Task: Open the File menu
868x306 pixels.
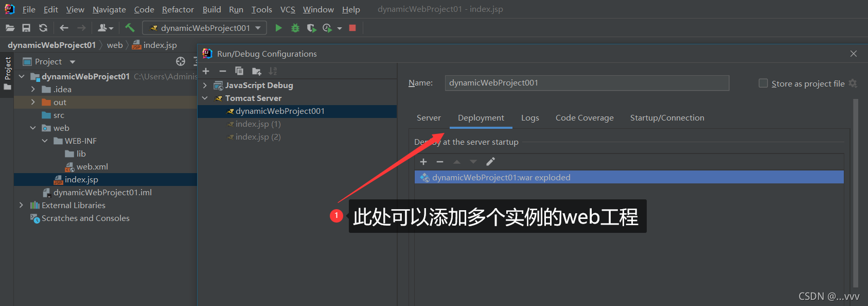Action: pos(29,9)
